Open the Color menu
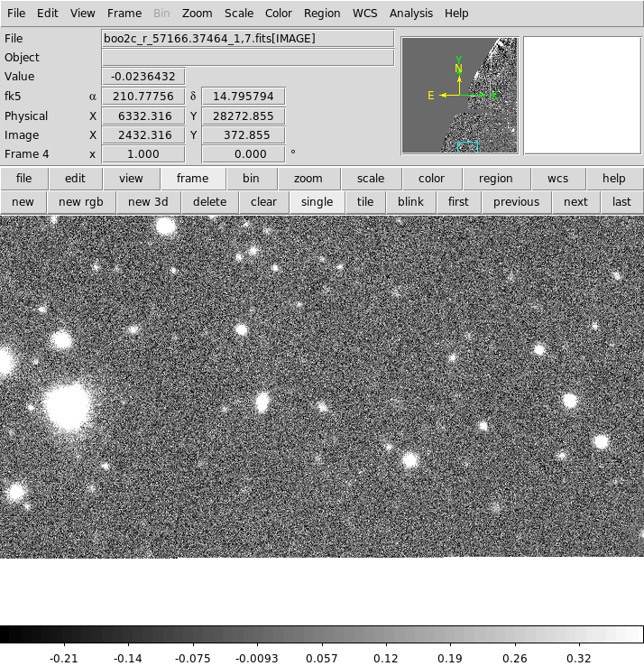 (278, 14)
